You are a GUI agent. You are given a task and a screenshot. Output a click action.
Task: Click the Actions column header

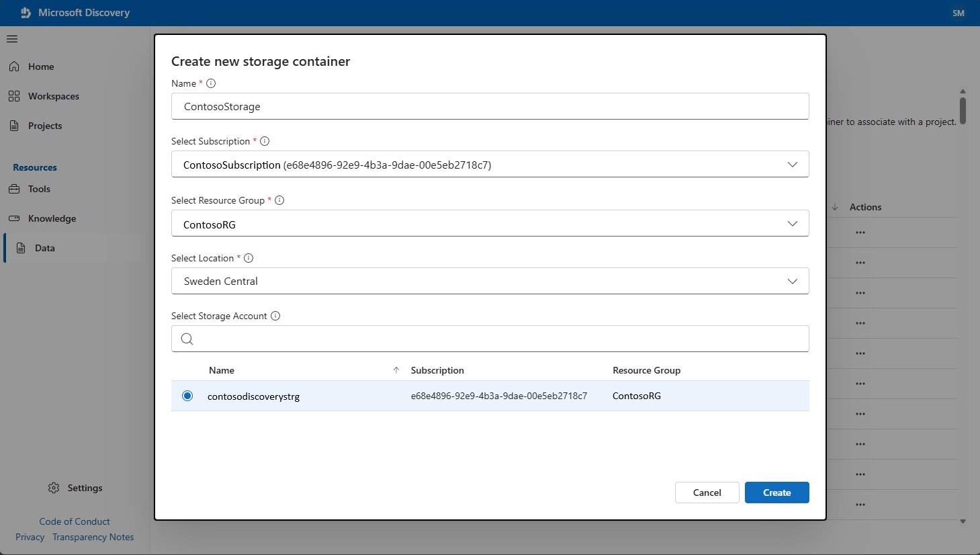click(x=865, y=207)
